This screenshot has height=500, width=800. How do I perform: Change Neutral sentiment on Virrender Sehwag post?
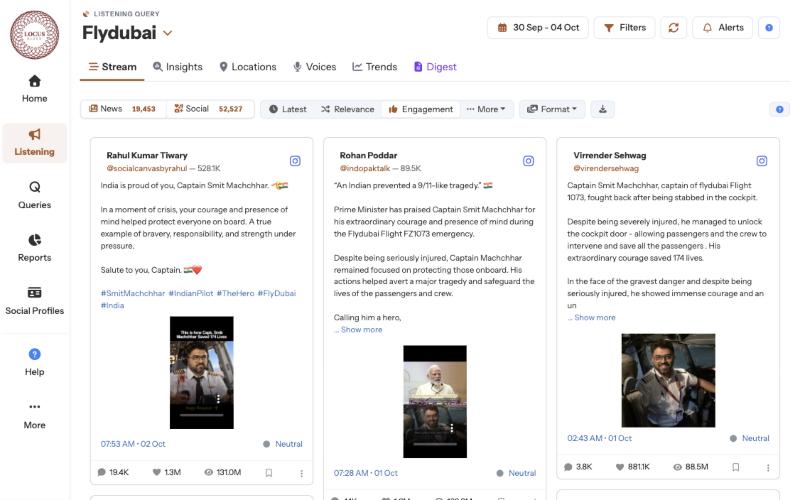tap(749, 438)
